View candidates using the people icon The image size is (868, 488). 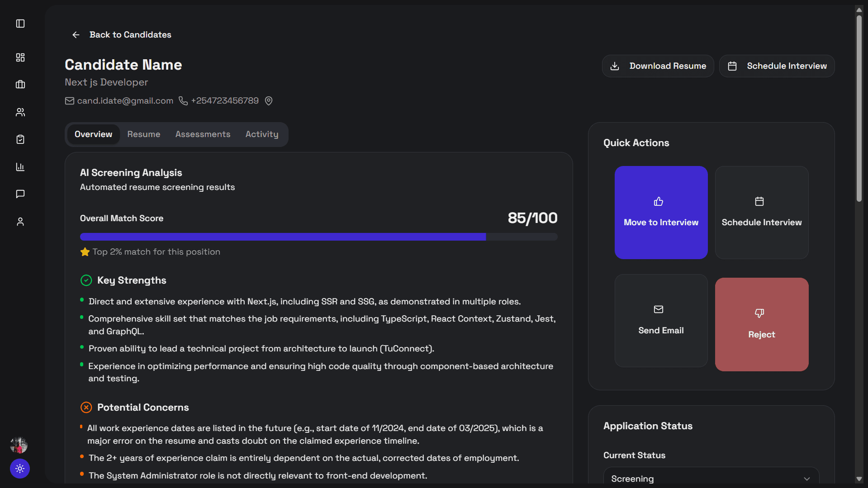[20, 112]
